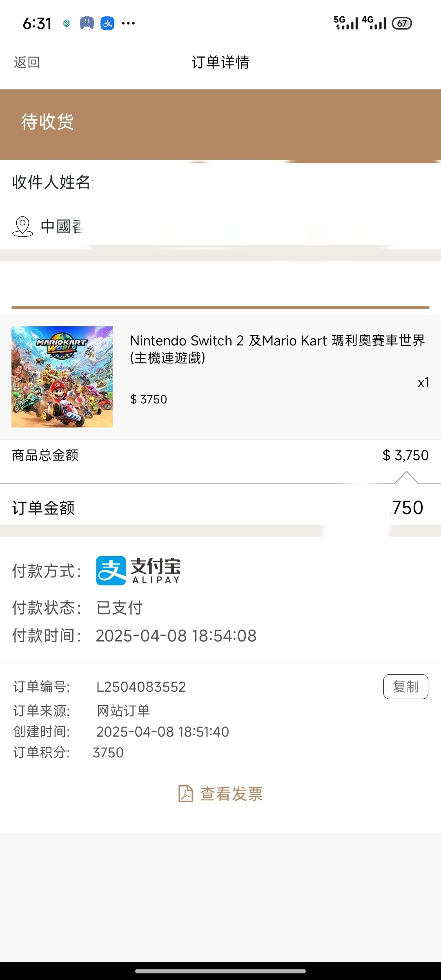Tap the Alipay status bar notification icon
This screenshot has width=441, height=980.
[107, 23]
